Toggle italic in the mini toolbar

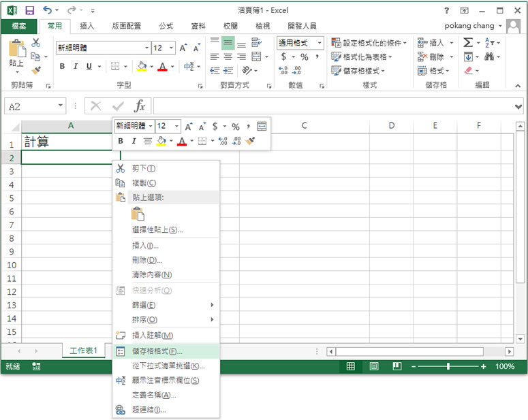[x=134, y=141]
